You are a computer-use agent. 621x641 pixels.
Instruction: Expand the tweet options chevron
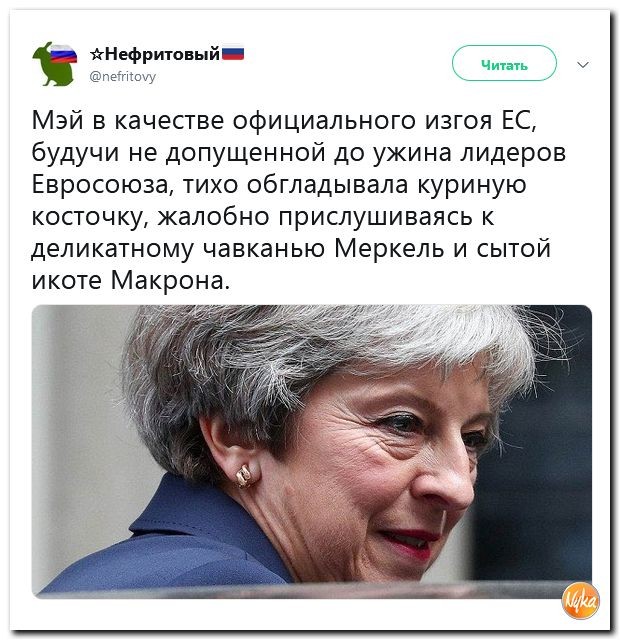[583, 65]
